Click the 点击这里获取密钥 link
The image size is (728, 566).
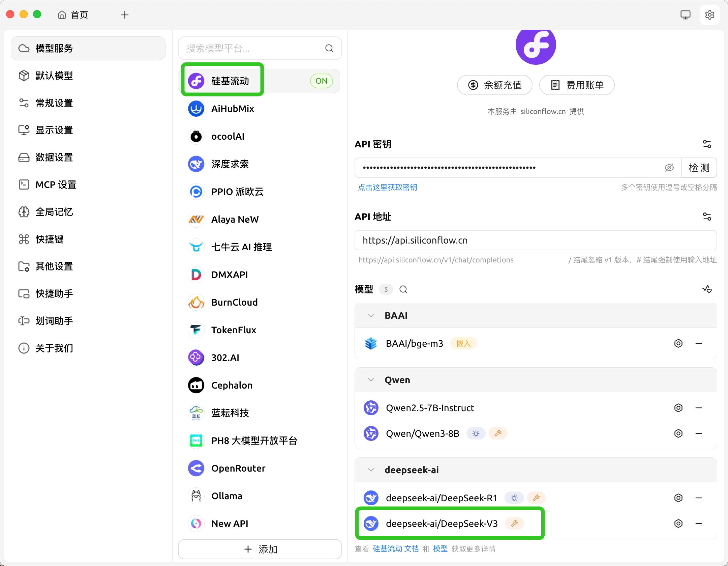pyautogui.click(x=387, y=187)
